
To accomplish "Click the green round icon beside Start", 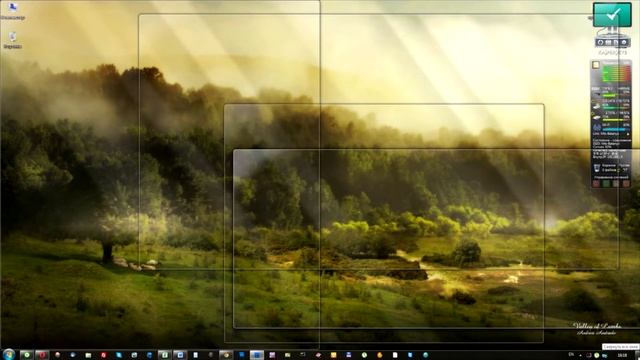I will [x=27, y=355].
